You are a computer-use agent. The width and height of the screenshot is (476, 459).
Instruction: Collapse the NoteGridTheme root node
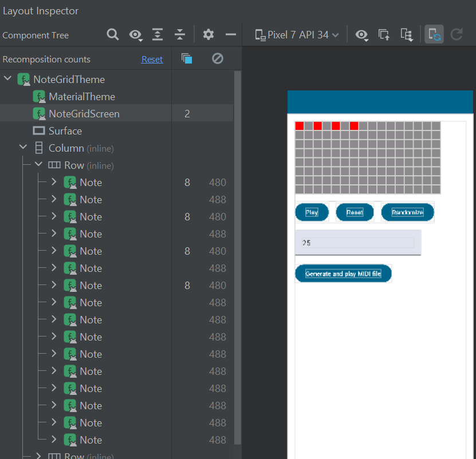click(8, 79)
